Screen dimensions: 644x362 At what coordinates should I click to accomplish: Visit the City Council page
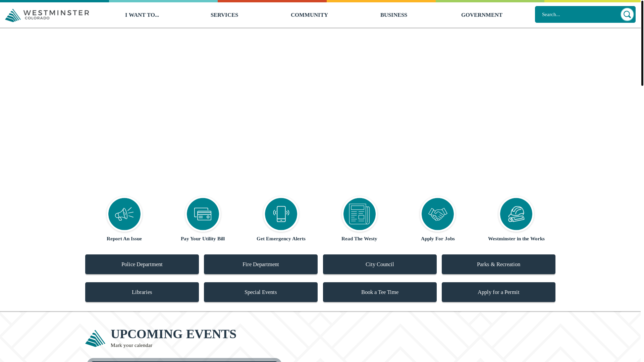pyautogui.click(x=380, y=264)
